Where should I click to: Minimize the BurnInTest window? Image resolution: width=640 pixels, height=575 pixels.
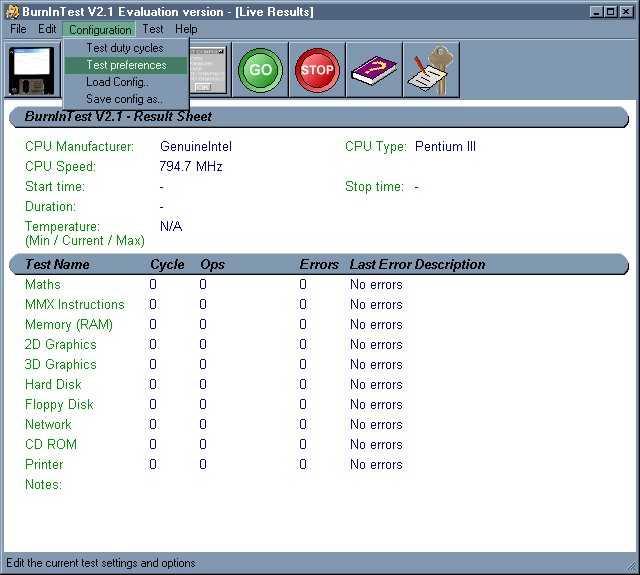596,12
